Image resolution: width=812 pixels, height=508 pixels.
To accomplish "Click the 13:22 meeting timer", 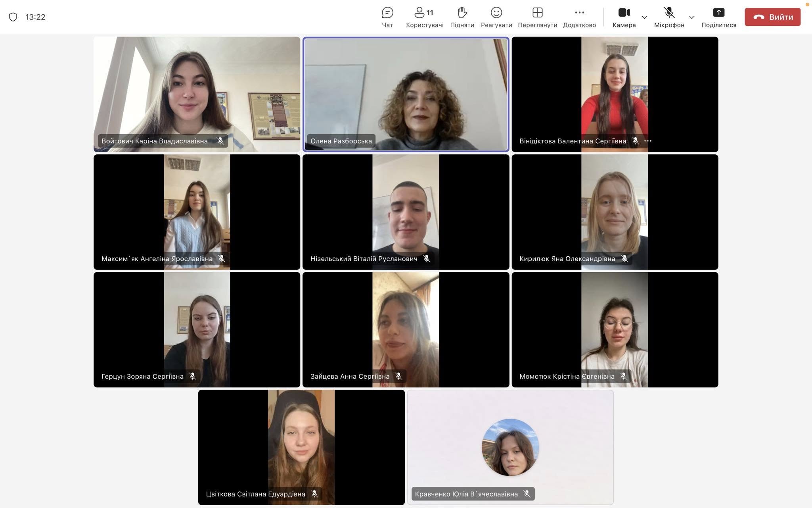I will click(x=35, y=17).
